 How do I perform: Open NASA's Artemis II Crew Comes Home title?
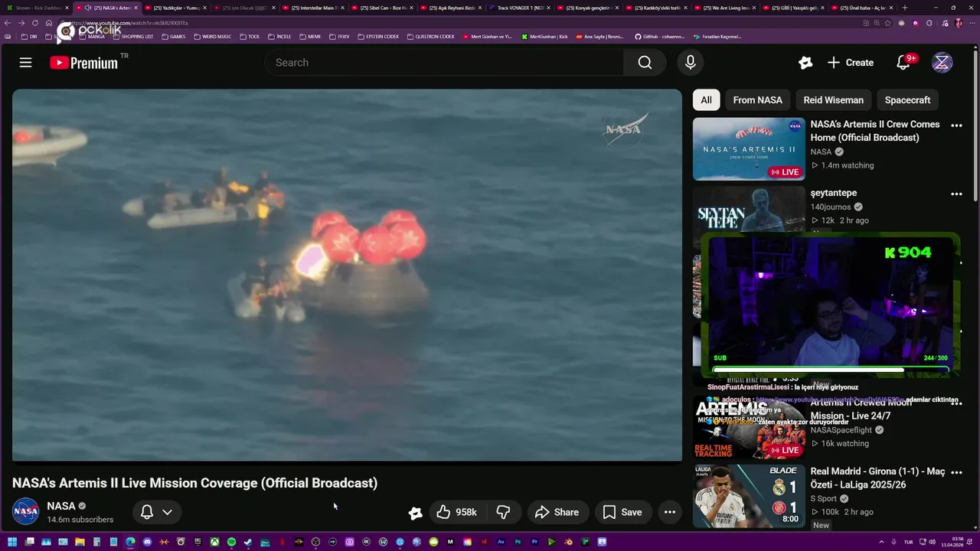click(874, 131)
